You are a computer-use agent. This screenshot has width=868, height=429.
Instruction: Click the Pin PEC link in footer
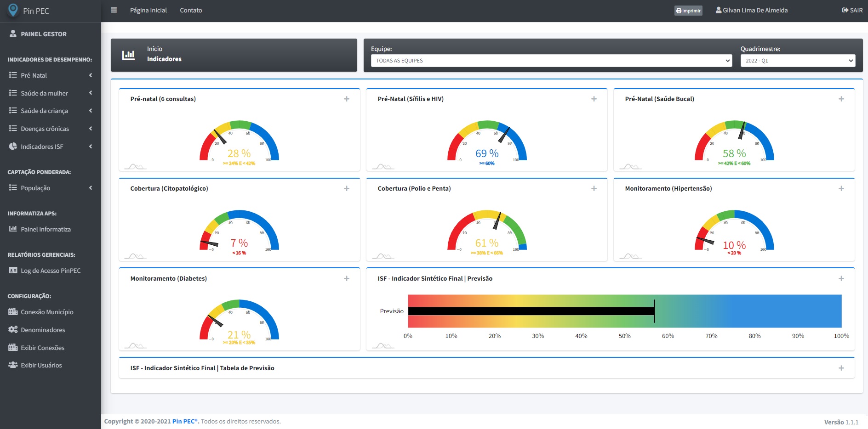point(185,421)
